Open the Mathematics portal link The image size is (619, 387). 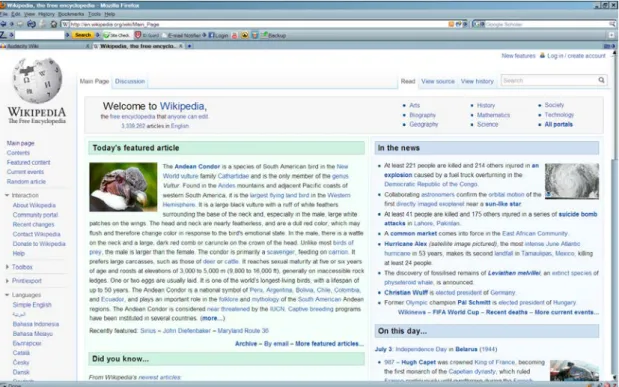493,115
